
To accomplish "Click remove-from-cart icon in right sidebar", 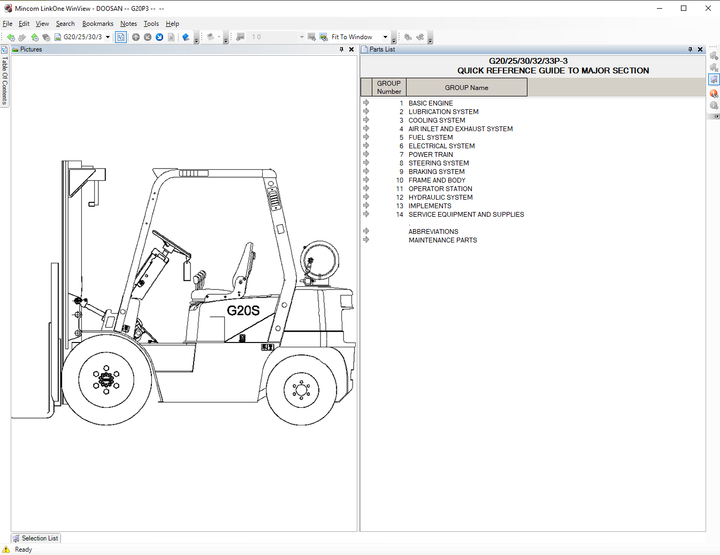I will (x=714, y=68).
